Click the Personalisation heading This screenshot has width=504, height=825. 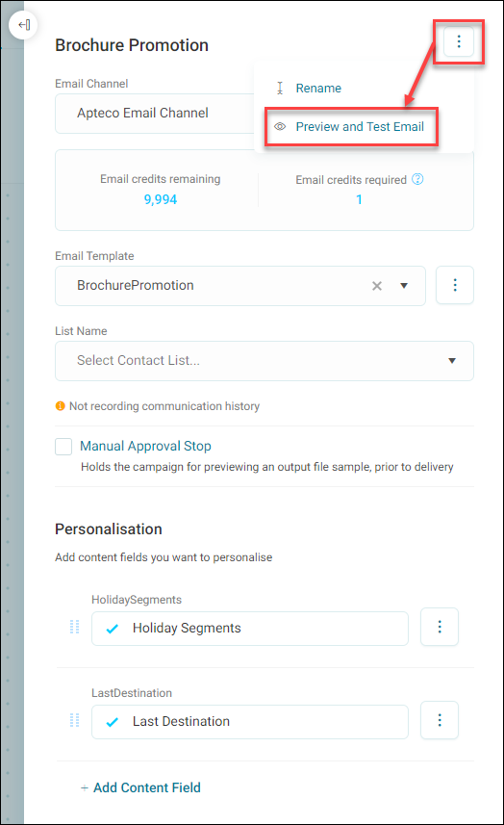point(109,529)
